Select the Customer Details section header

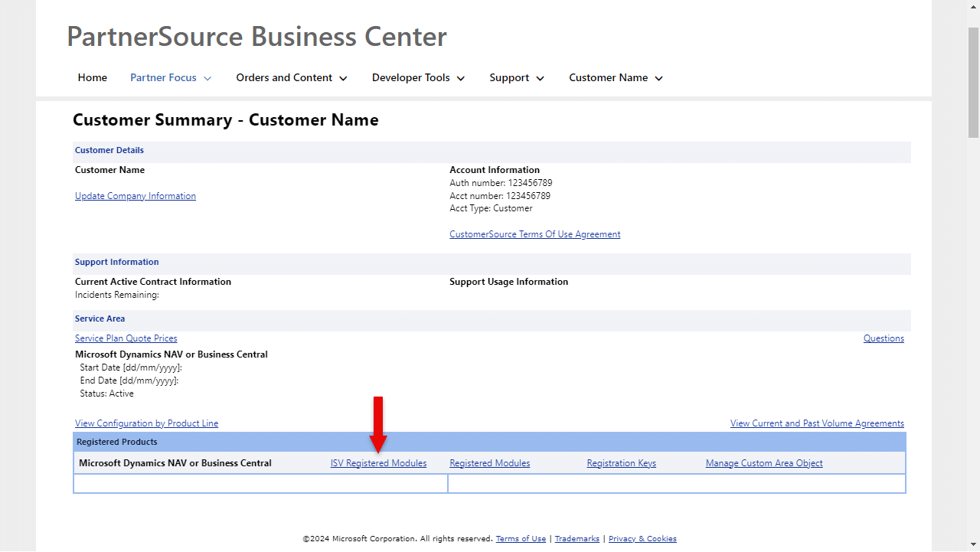point(492,151)
